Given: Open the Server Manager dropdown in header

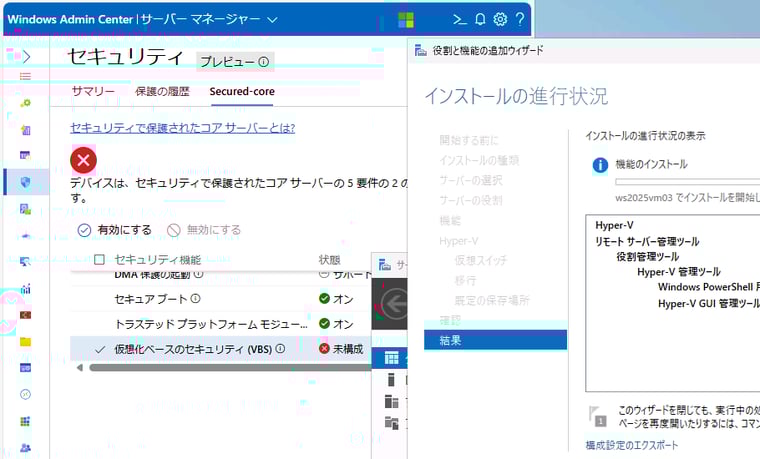Looking at the screenshot, I should pos(272,20).
